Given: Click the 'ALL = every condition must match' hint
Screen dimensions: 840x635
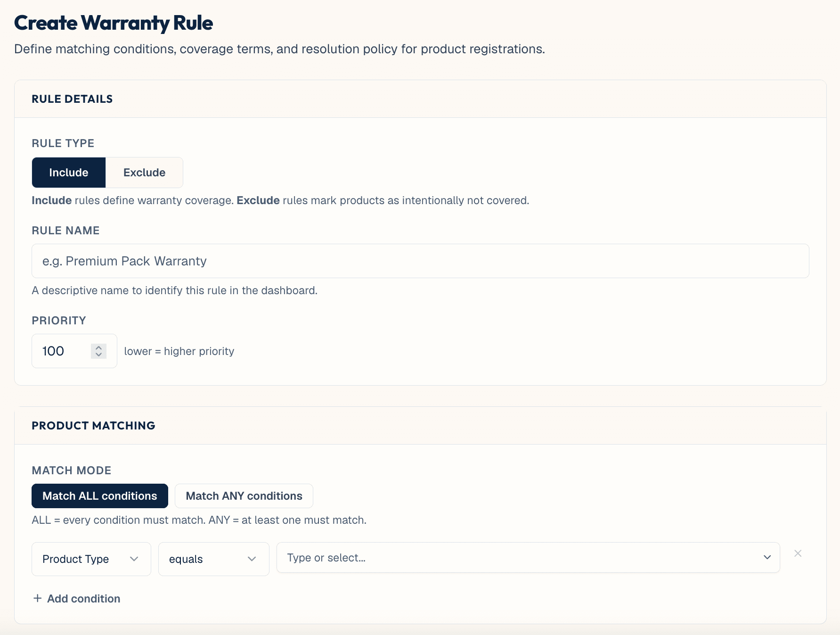Looking at the screenshot, I should click(199, 520).
